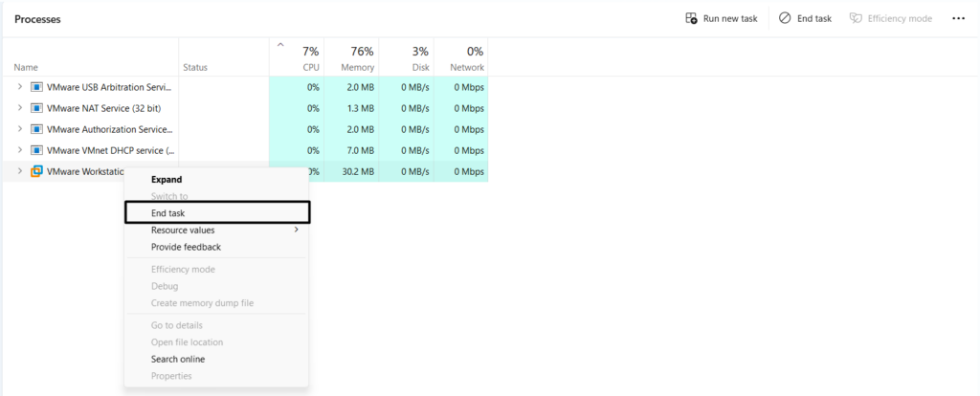Click Switch to in context menu
This screenshot has height=396, width=980.
click(168, 196)
